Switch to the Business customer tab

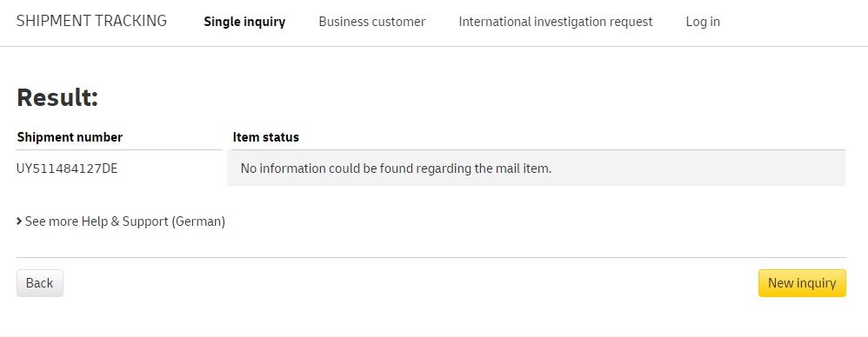pyautogui.click(x=372, y=22)
